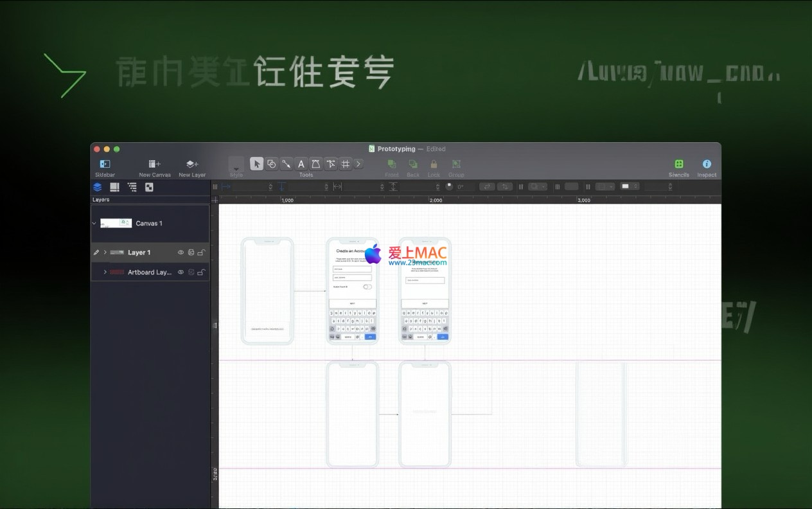Switch to the Layers sidebar tab
Image resolution: width=812 pixels, height=509 pixels.
pos(97,187)
